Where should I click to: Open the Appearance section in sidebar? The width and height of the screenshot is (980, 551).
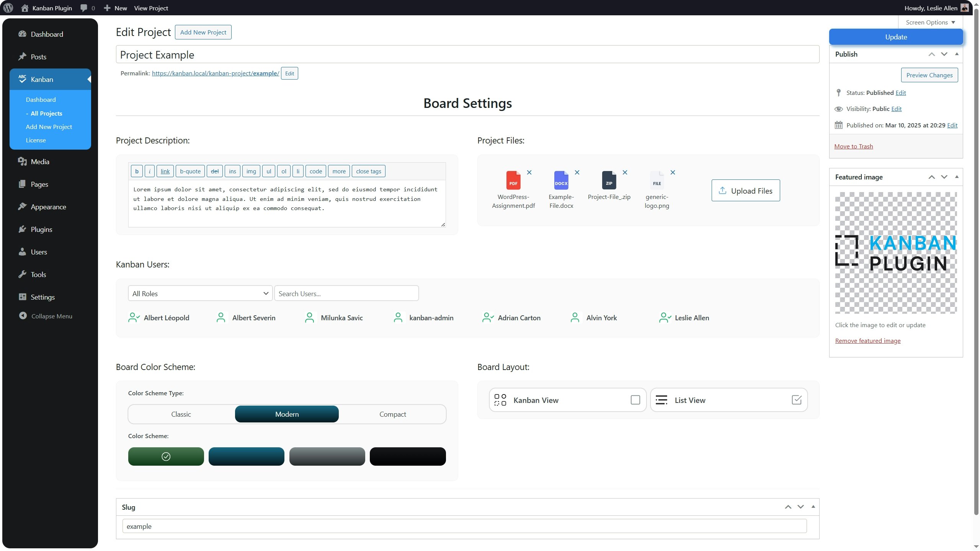pos(49,207)
